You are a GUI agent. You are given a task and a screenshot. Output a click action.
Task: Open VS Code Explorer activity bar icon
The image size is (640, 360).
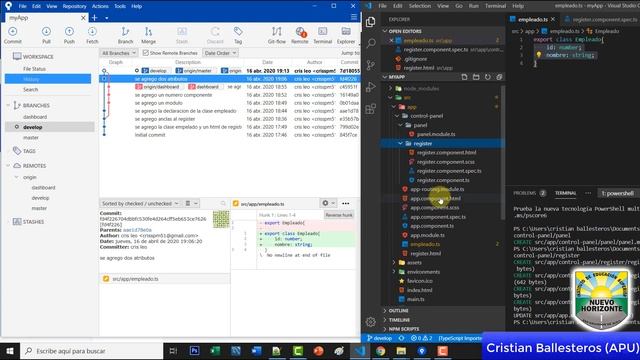click(371, 21)
